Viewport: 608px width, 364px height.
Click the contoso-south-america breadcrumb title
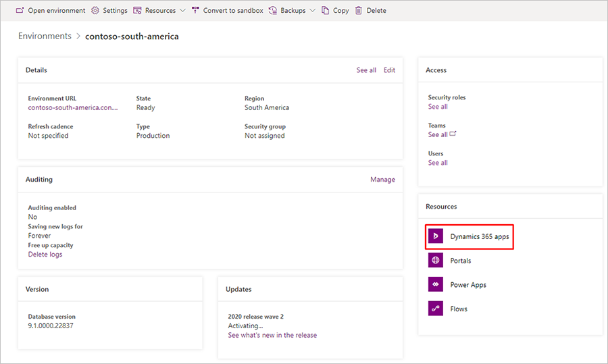(x=132, y=36)
